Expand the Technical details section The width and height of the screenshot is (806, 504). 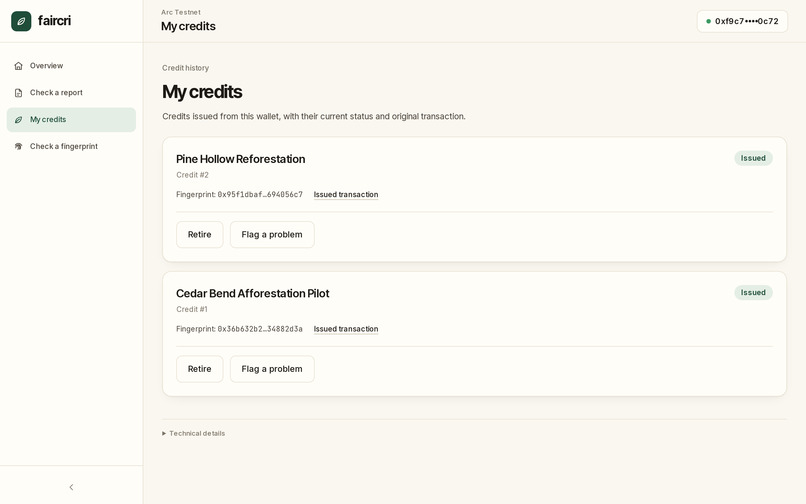194,434
